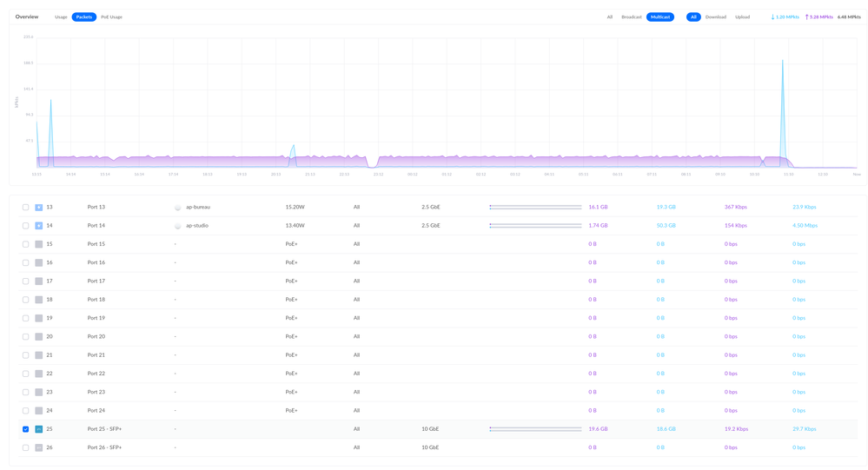The image size is (868, 470).
Task: Select the Packets tab
Action: tap(84, 17)
